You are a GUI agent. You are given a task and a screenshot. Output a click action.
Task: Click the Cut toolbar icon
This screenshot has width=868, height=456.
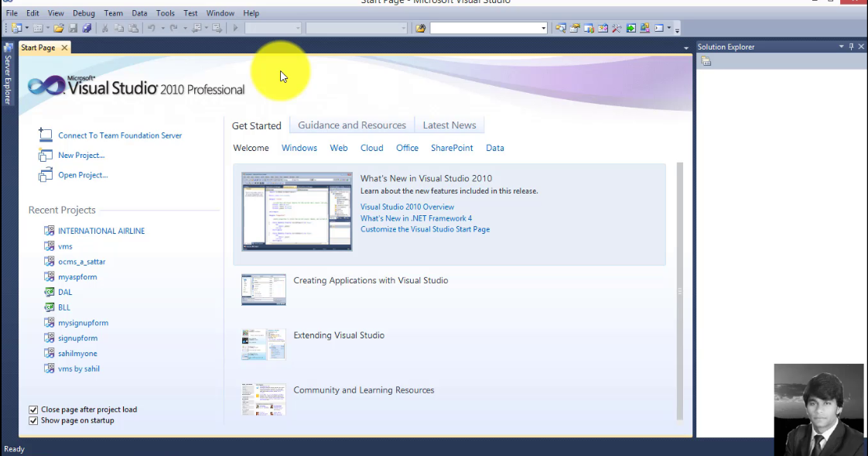point(104,28)
